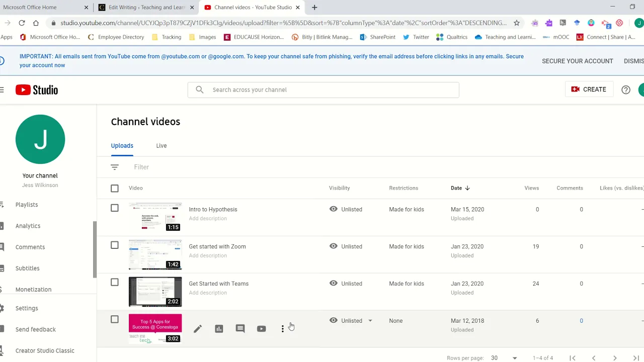The image size is (644, 362).
Task: Click the browser address bar
Action: [x=283, y=23]
